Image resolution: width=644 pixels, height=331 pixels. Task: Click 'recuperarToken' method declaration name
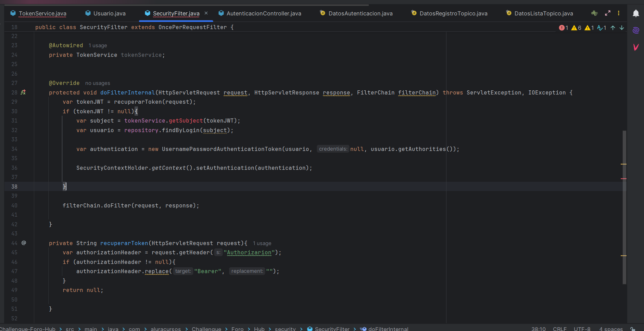tap(124, 243)
